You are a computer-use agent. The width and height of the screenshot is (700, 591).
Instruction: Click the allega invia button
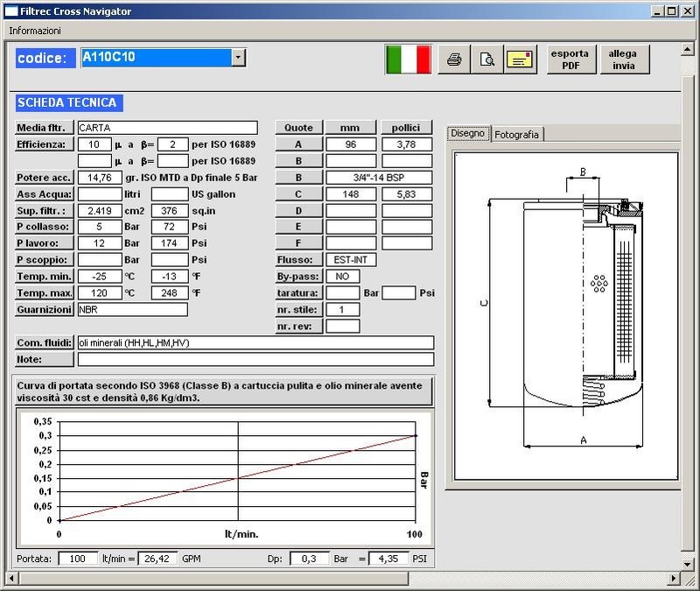point(623,60)
